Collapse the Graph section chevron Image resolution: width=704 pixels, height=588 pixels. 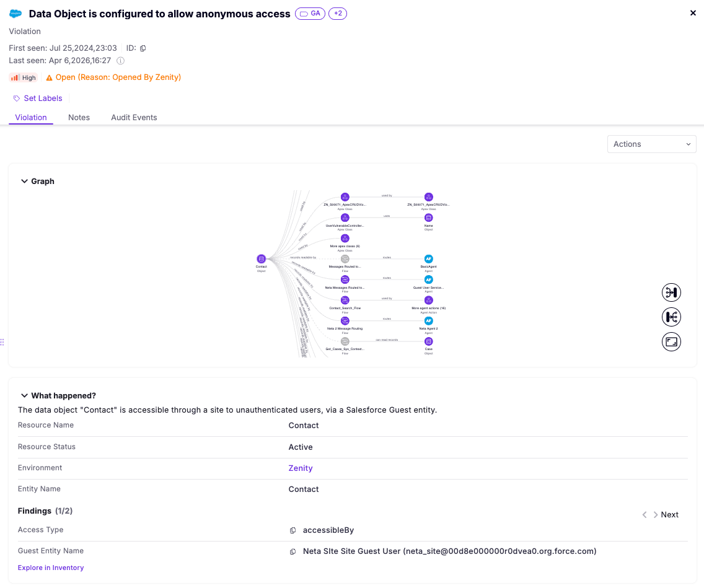24,182
